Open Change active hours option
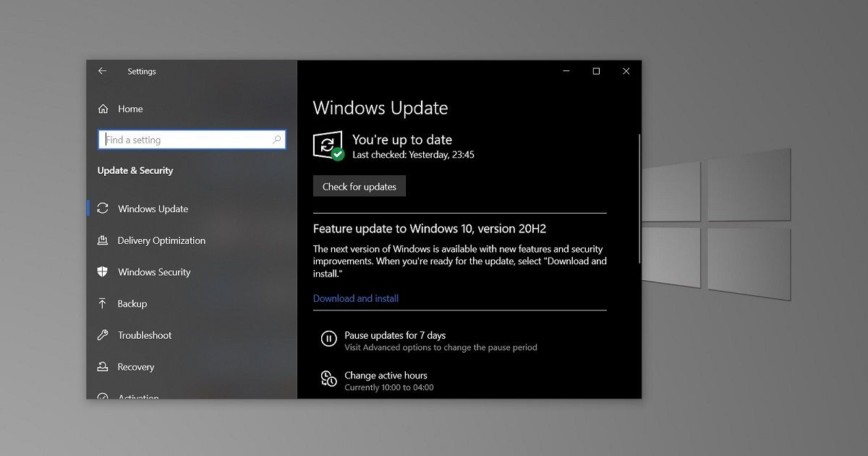Screen dimensions: 868x456 pos(386,375)
